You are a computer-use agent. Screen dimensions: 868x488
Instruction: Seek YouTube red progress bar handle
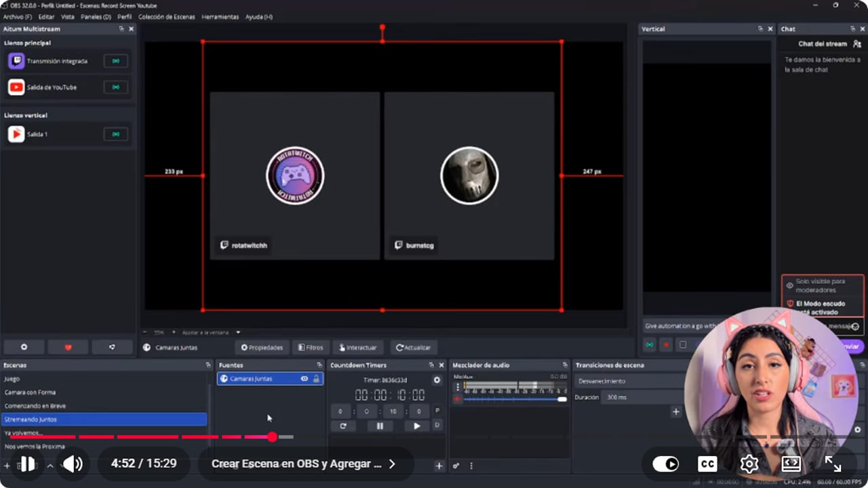(x=272, y=437)
